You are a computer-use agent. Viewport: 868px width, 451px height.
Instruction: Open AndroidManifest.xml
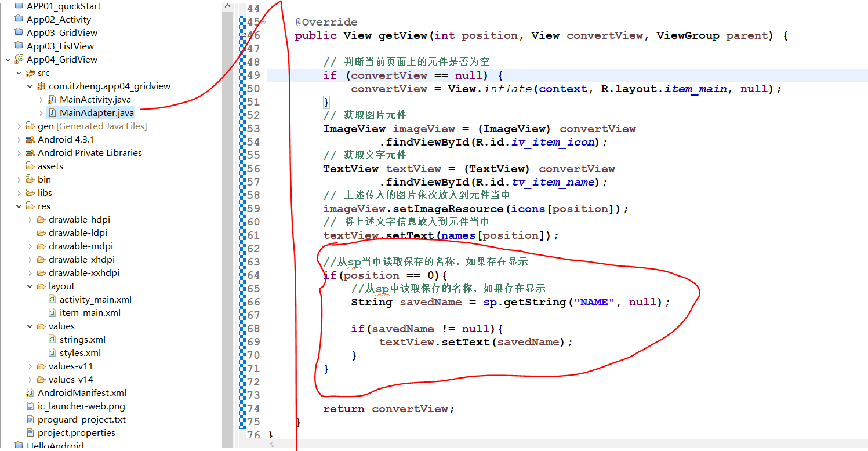pos(82,393)
